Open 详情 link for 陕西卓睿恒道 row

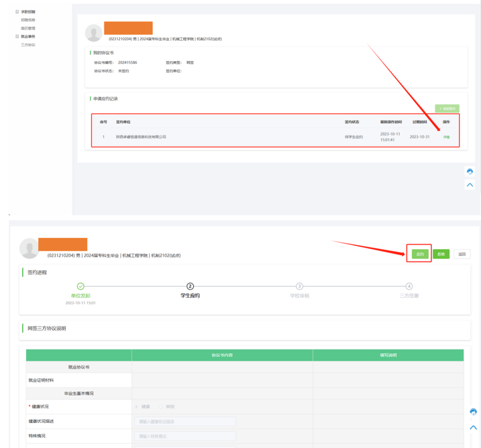tap(447, 137)
